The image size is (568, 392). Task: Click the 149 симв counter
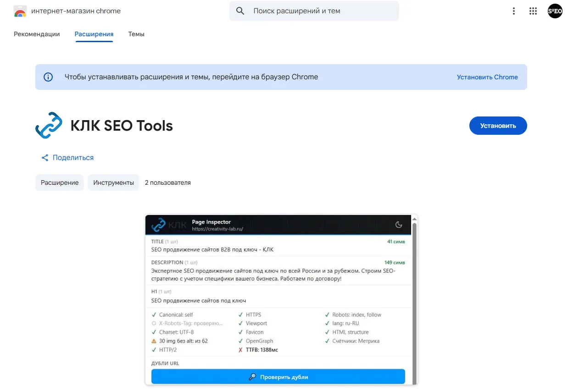395,262
